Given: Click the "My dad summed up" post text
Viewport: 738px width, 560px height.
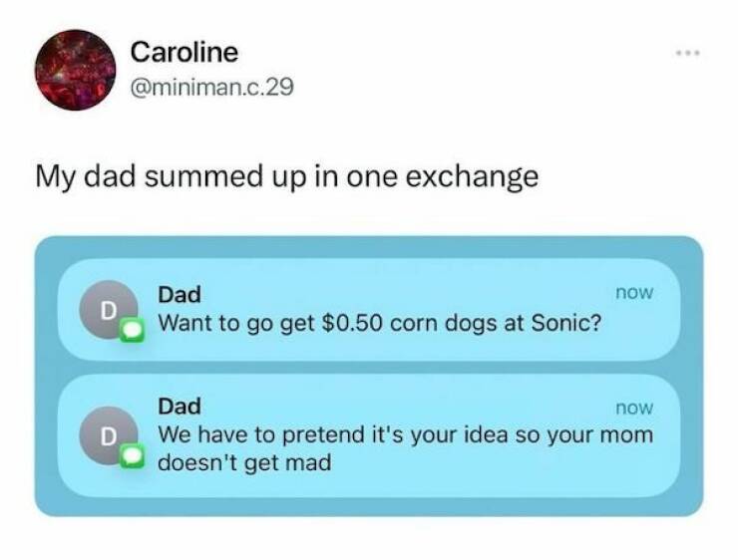Looking at the screenshot, I should (x=287, y=177).
